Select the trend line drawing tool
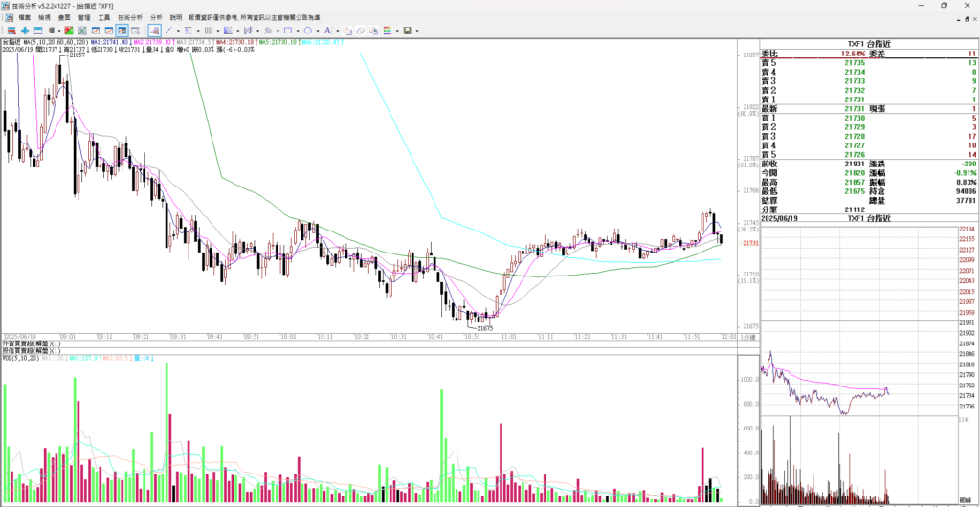Screen dimensions: 980x507 click(x=168, y=30)
